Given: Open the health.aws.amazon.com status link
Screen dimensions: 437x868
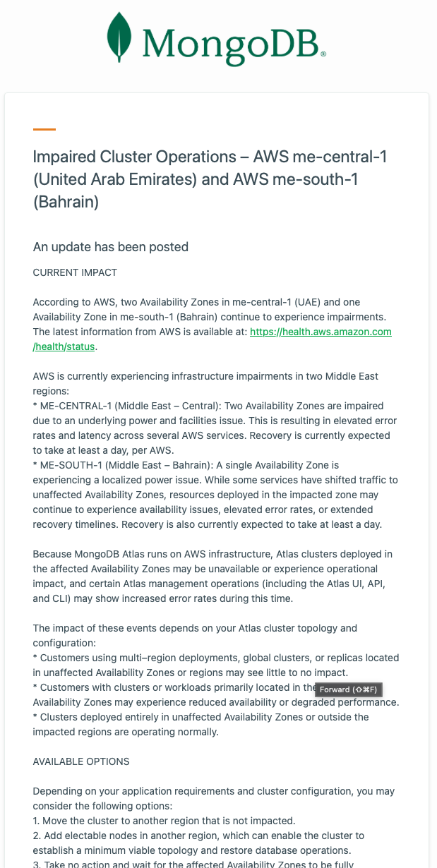Looking at the screenshot, I should tap(321, 332).
